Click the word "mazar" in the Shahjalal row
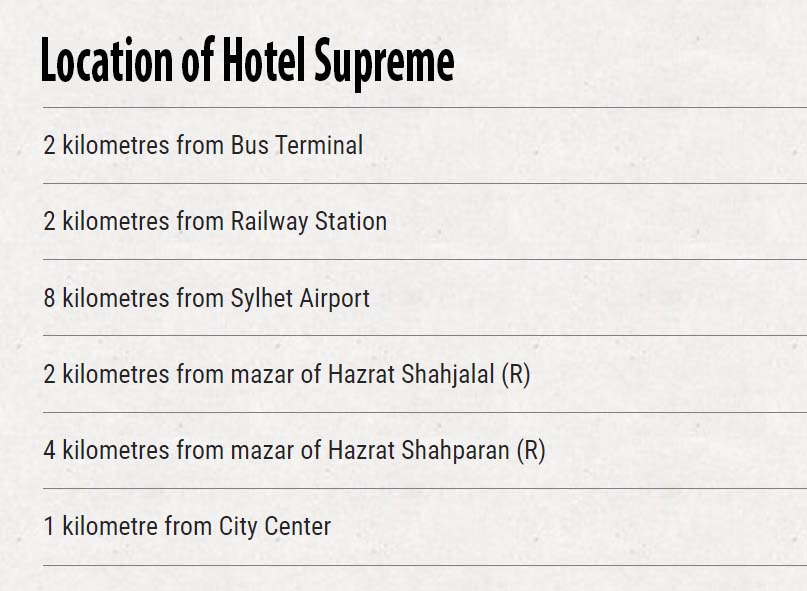807x591 pixels. [262, 375]
